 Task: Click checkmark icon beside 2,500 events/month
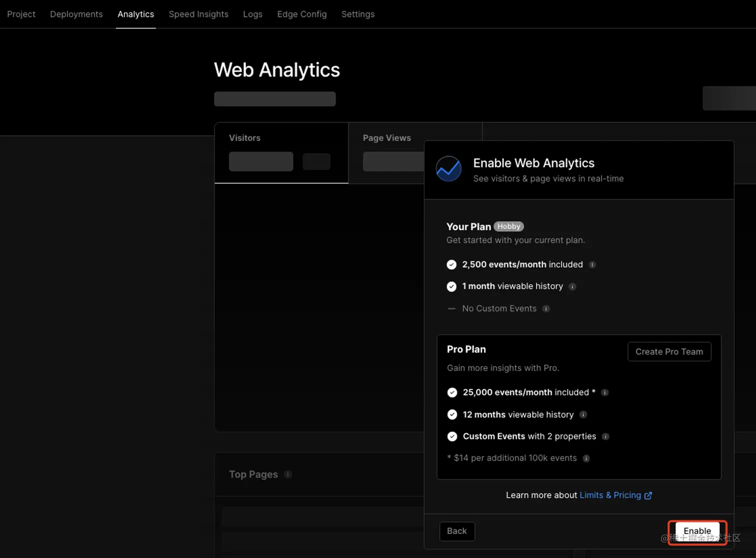(451, 265)
